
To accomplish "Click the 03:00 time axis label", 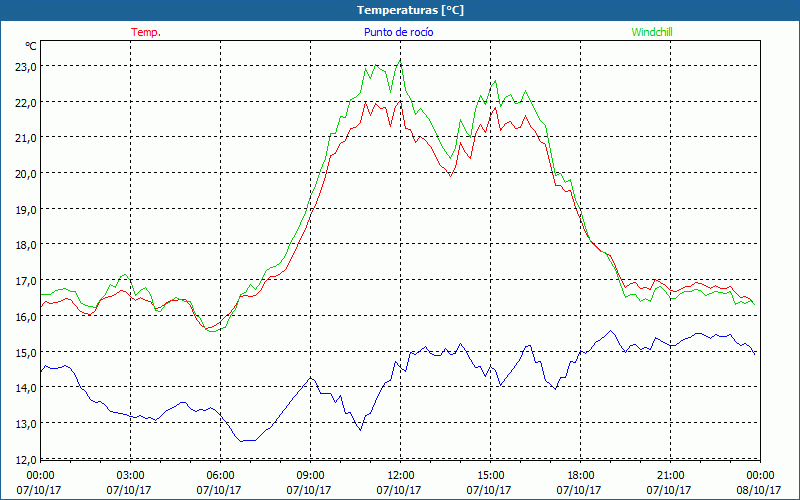I will 130,476.
